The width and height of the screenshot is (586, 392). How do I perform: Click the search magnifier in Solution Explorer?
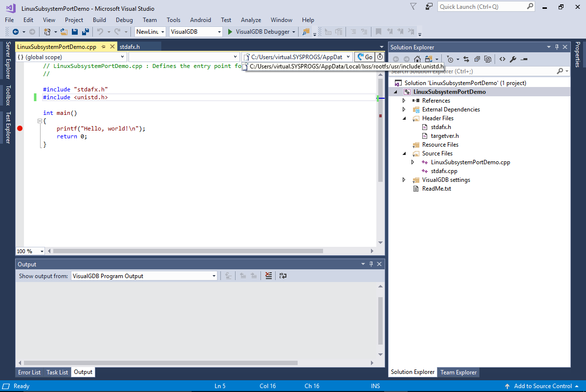[560, 71]
